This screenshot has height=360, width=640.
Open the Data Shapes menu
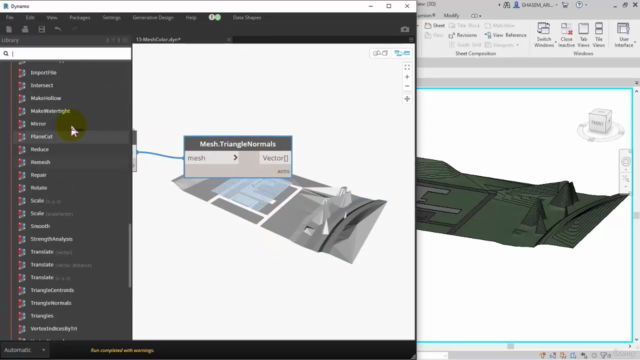[x=247, y=18]
